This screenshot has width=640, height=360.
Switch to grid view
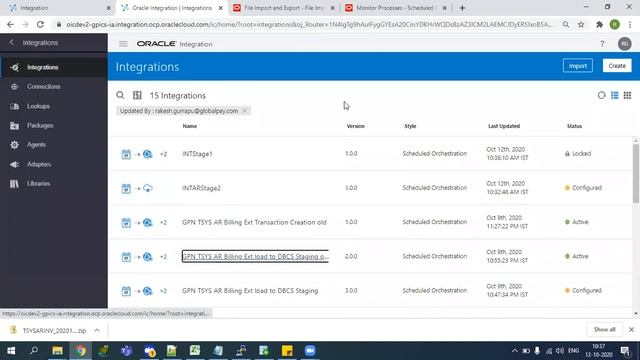(627, 95)
